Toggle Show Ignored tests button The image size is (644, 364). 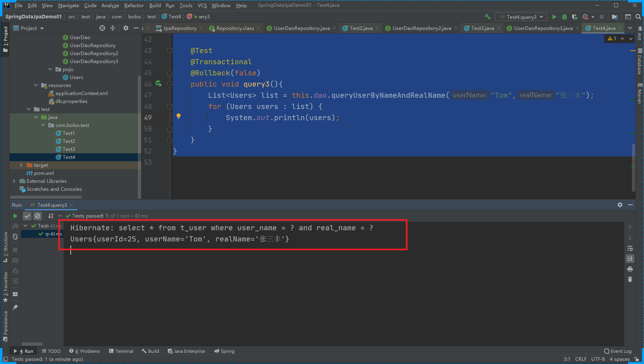(38, 216)
